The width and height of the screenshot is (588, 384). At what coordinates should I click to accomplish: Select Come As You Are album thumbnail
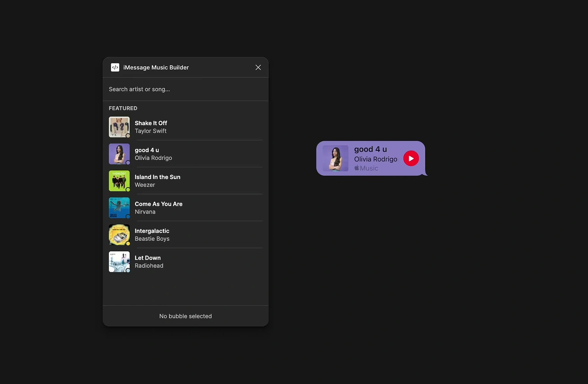click(119, 208)
